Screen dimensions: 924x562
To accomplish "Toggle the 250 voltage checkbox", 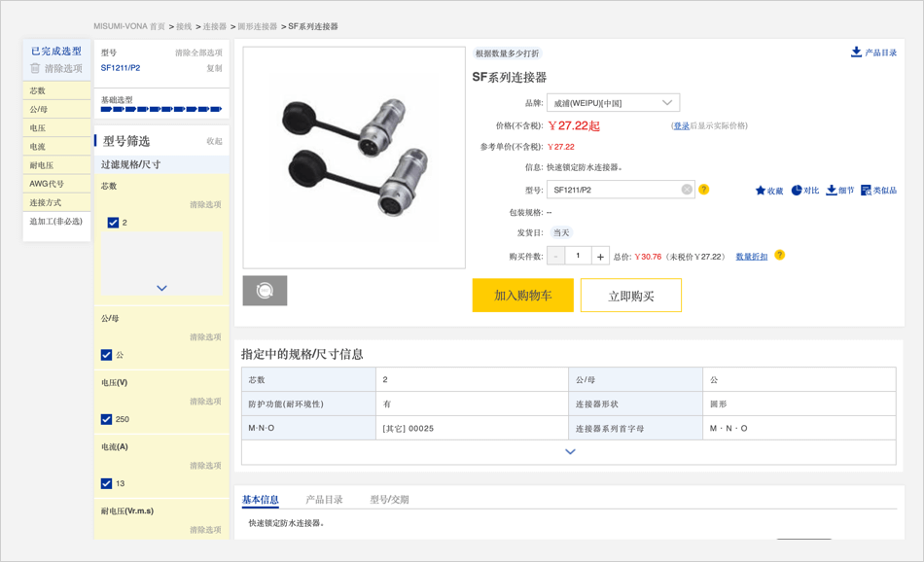I will (x=107, y=419).
